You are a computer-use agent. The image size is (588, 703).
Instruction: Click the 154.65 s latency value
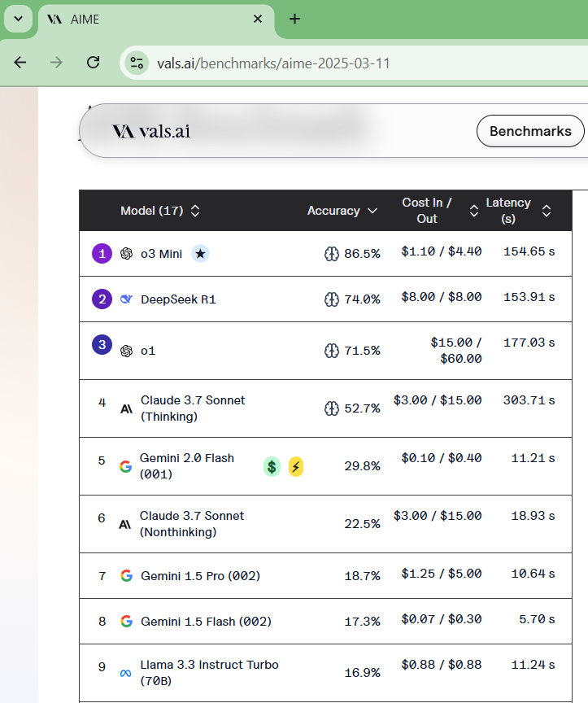(529, 251)
